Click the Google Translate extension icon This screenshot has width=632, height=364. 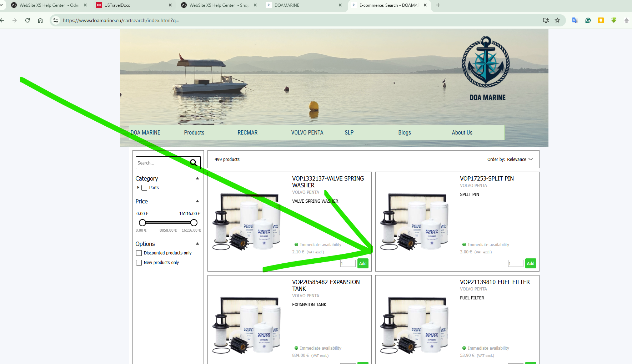575,20
